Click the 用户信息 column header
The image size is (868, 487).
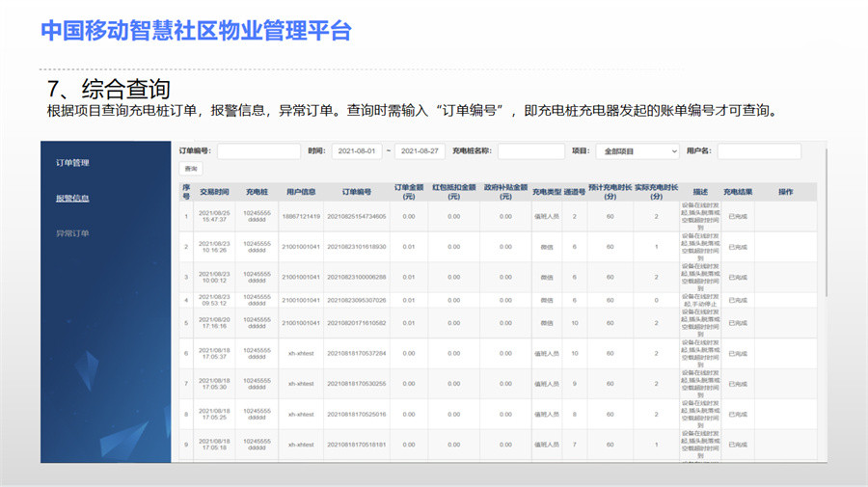click(301, 192)
